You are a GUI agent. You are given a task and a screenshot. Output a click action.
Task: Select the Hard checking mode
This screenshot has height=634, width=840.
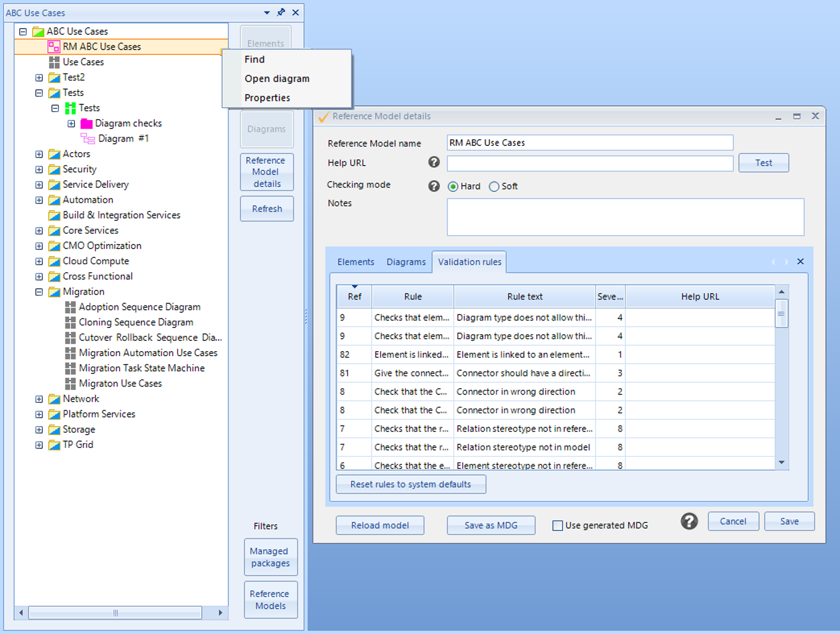(x=453, y=187)
